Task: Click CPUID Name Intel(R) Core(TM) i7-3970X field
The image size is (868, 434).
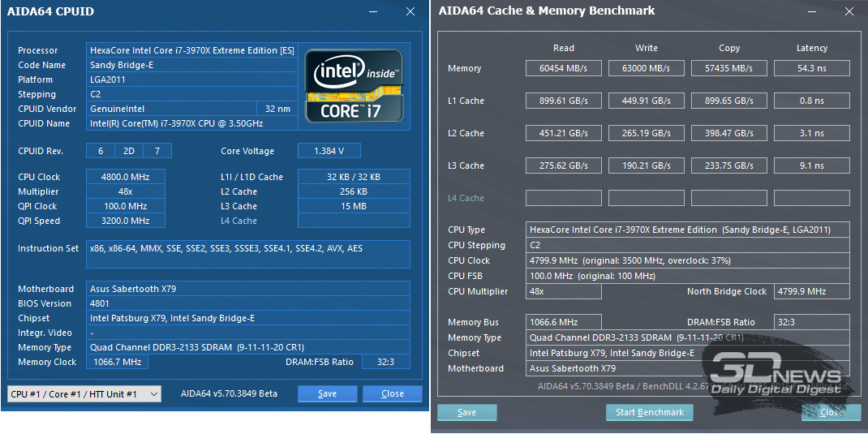Action: (192, 123)
